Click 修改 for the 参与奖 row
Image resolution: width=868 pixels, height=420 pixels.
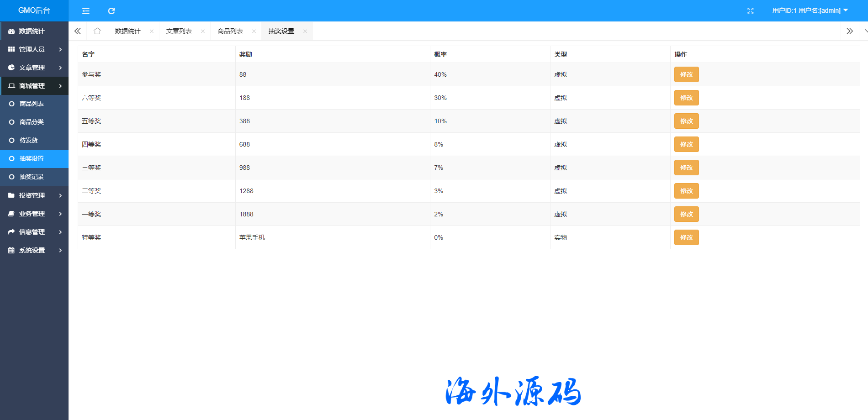click(686, 74)
